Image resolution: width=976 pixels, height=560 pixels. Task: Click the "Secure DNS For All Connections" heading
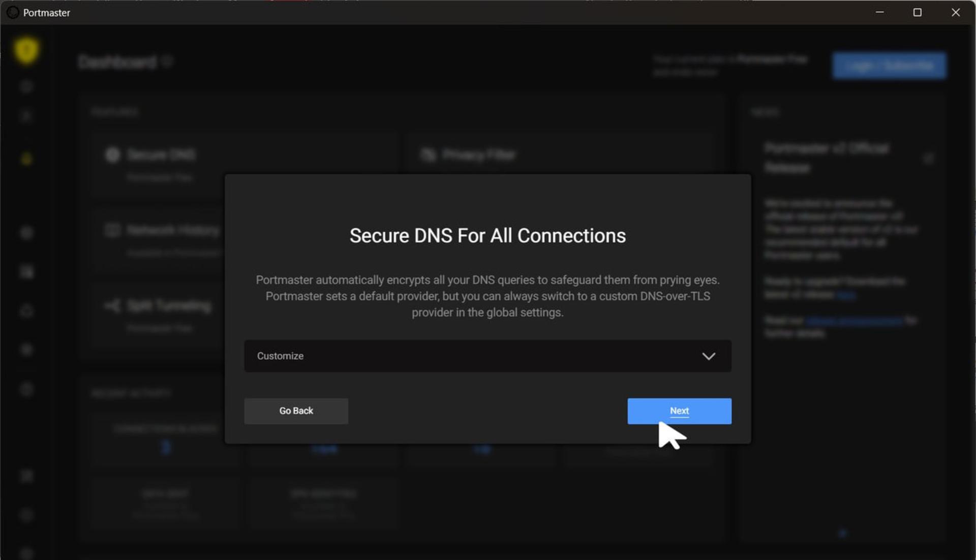coord(487,236)
